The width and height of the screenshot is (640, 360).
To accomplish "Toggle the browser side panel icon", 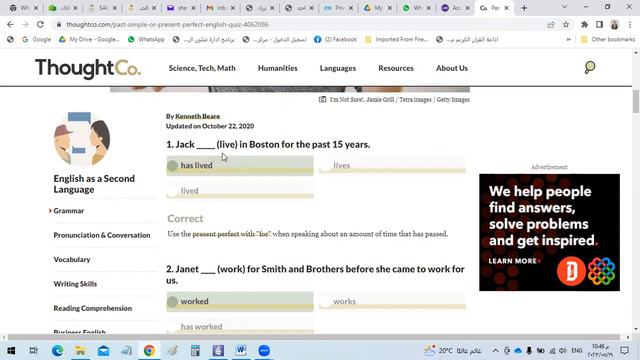I will (599, 24).
